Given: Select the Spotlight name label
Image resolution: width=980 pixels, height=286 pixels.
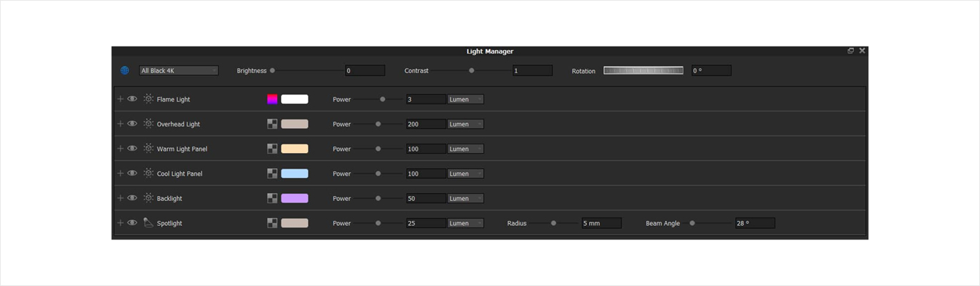Looking at the screenshot, I should tap(170, 224).
